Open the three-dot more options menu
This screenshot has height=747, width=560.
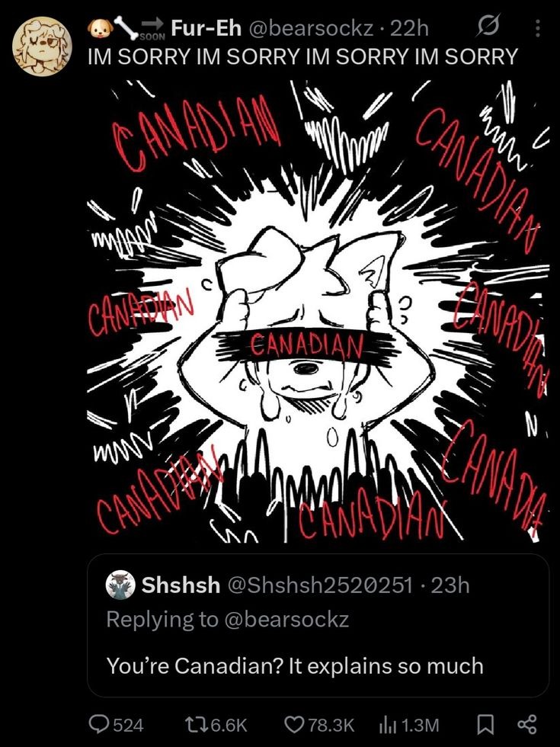pyautogui.click(x=538, y=29)
